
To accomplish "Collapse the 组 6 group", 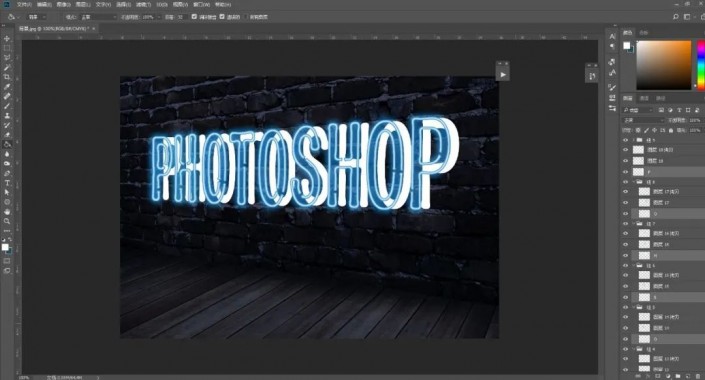I will [634, 265].
